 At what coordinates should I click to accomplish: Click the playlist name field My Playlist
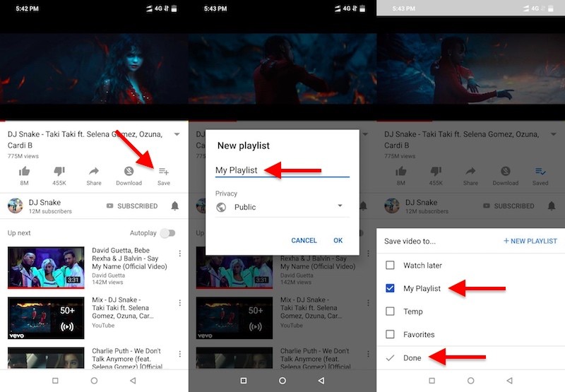pos(282,170)
